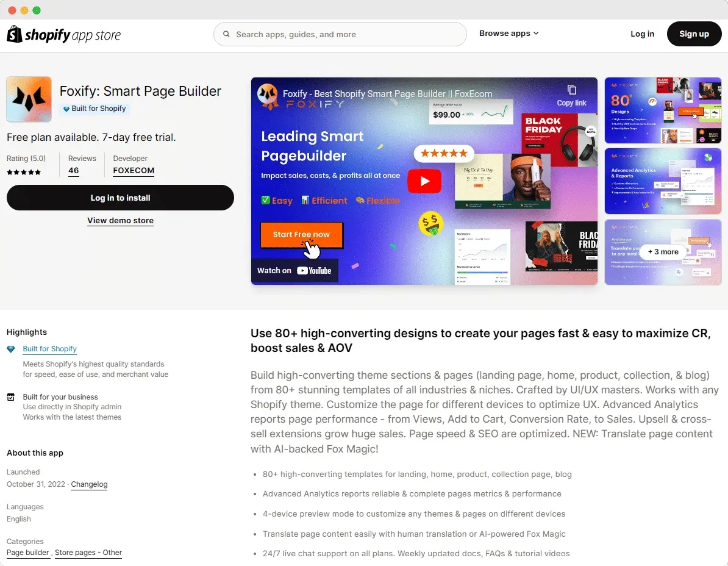Click Works with the latest themes text

pyautogui.click(x=72, y=417)
